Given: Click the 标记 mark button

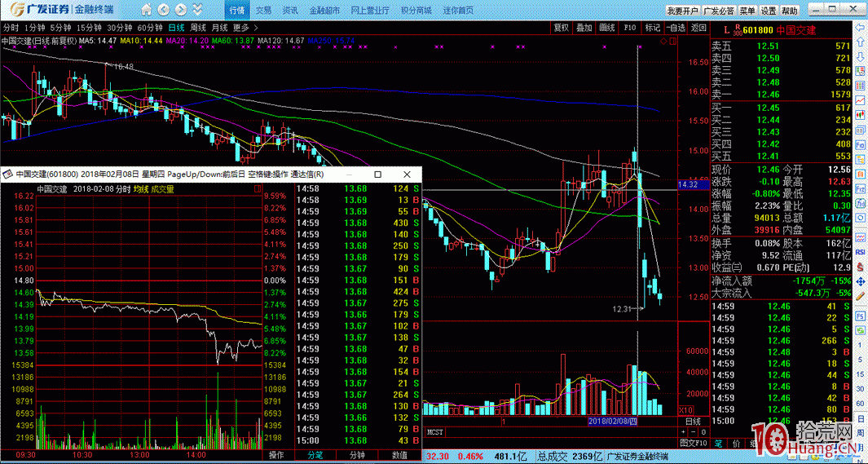Looking at the screenshot, I should click(x=653, y=28).
